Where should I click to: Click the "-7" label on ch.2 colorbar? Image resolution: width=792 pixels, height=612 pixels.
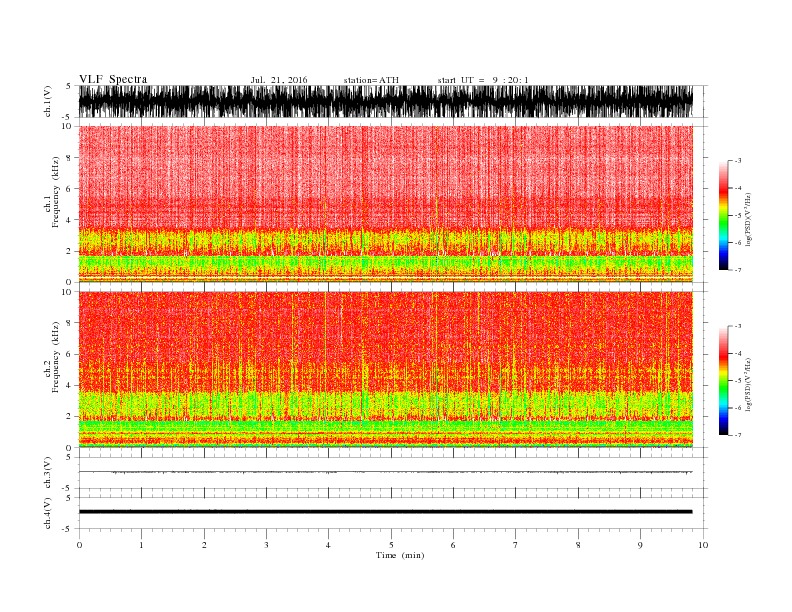(x=738, y=435)
